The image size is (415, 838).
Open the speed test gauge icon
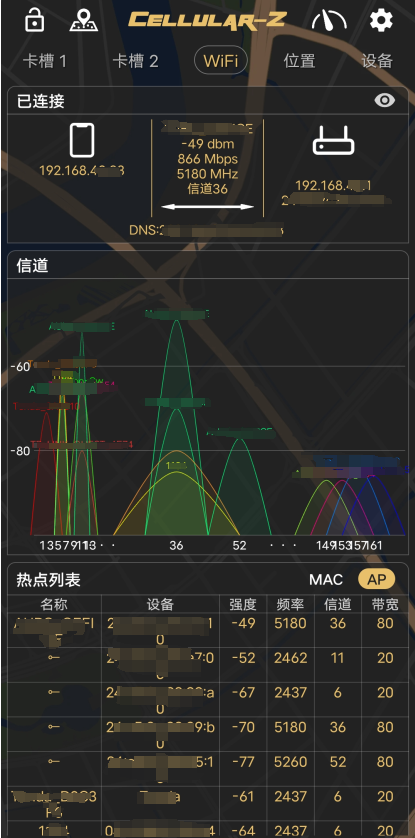click(x=329, y=21)
